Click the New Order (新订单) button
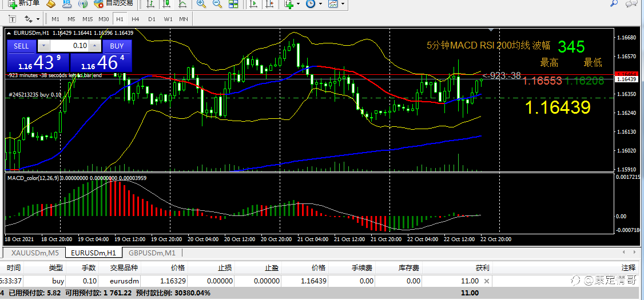This screenshot has width=644, height=300. (24, 3)
